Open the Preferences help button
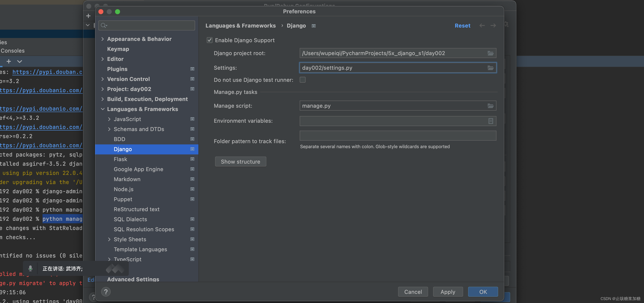Viewport: 644px width, 303px height. [x=106, y=292]
